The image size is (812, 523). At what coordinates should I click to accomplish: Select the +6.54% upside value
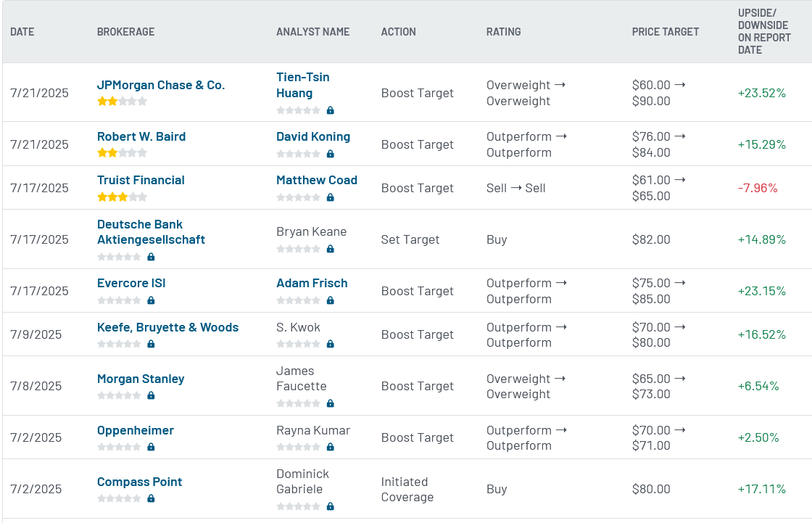coord(758,386)
